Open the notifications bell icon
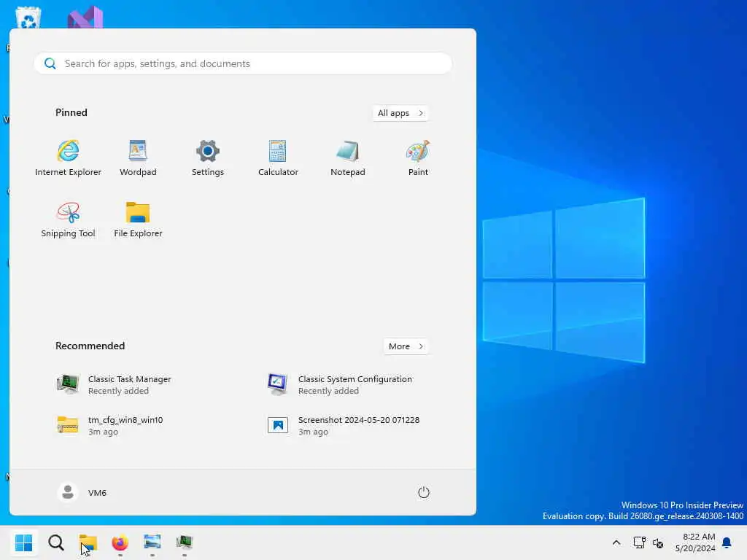The height and width of the screenshot is (560, 747). (x=727, y=542)
